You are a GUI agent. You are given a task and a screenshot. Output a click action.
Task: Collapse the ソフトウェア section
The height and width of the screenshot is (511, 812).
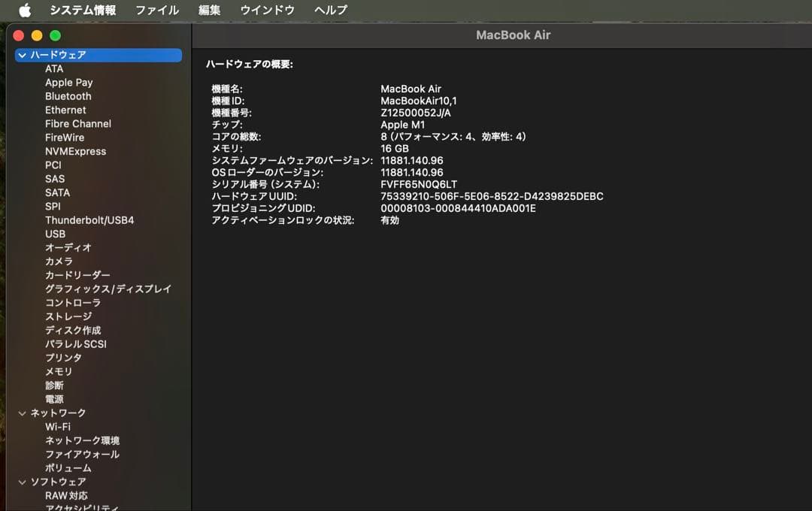tap(21, 482)
